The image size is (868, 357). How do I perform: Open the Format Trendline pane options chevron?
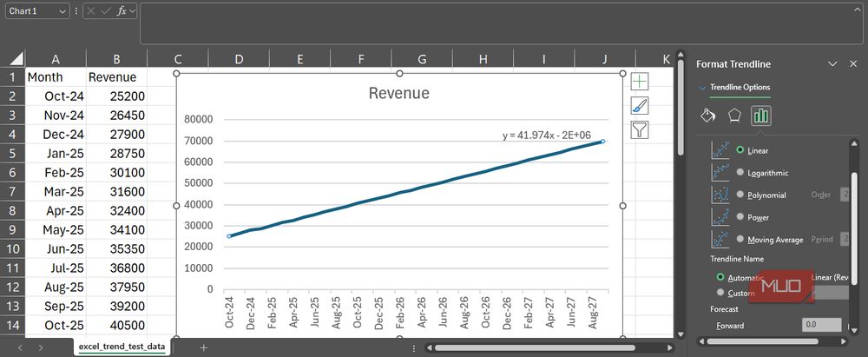pyautogui.click(x=832, y=63)
